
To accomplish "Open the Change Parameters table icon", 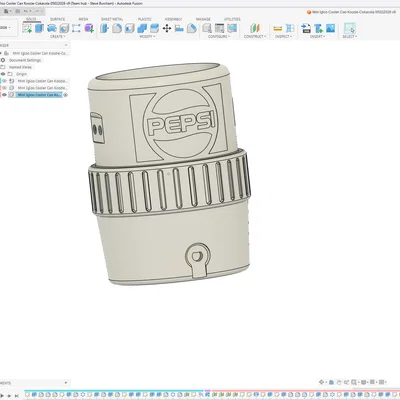I will click(x=219, y=28).
